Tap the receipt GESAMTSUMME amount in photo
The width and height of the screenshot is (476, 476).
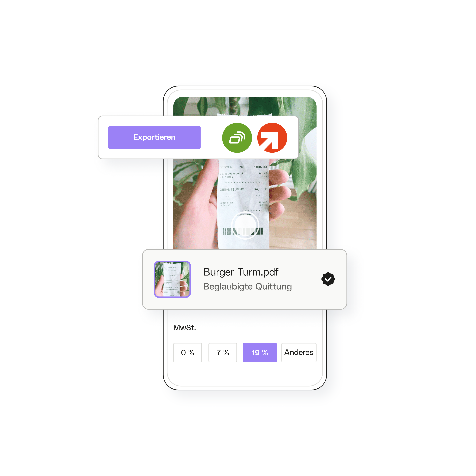pos(260,189)
